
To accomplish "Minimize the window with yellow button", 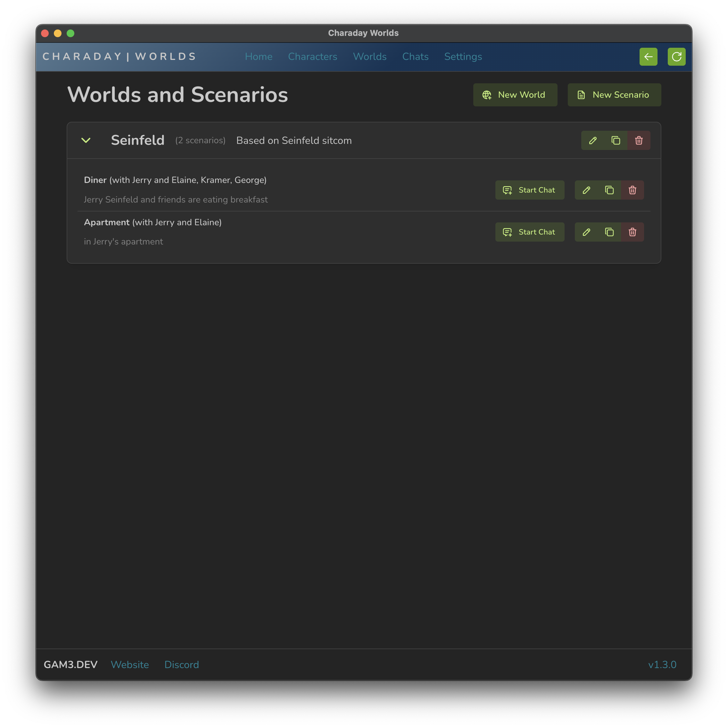I will [x=58, y=33].
